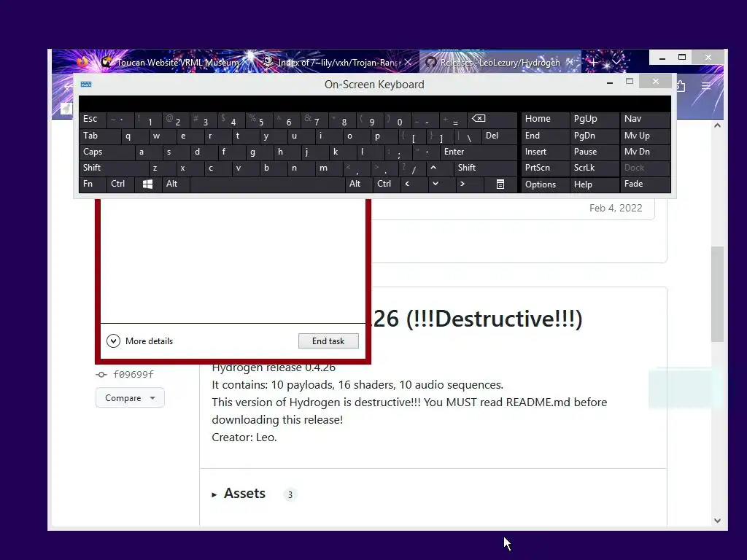This screenshot has width=747, height=560.
Task: Click the Assets count badge 3
Action: (x=290, y=495)
